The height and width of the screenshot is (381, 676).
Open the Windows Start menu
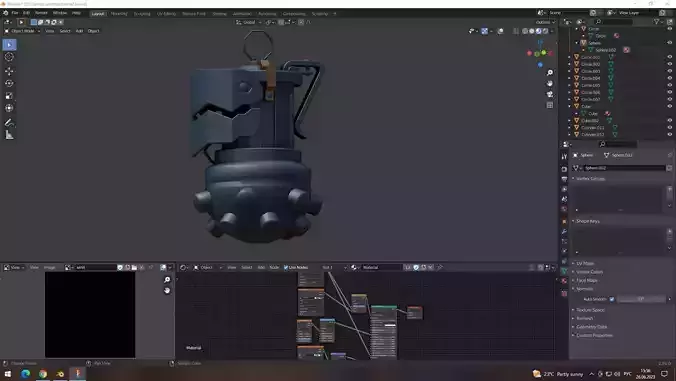(x=8, y=374)
